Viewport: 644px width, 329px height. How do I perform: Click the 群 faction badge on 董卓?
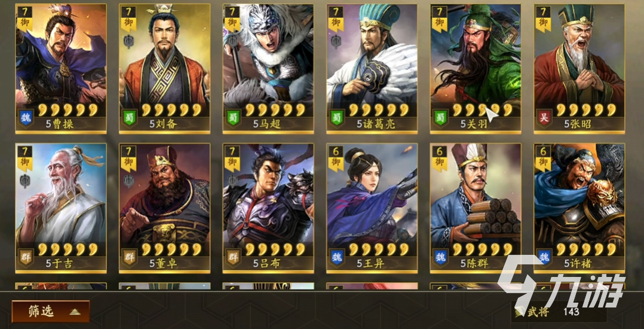click(x=130, y=257)
